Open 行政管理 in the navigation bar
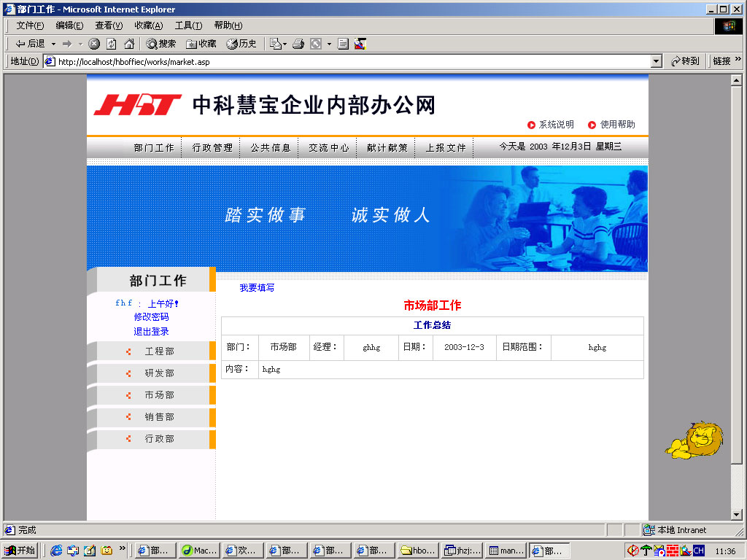The height and width of the screenshot is (560, 747). (x=212, y=148)
